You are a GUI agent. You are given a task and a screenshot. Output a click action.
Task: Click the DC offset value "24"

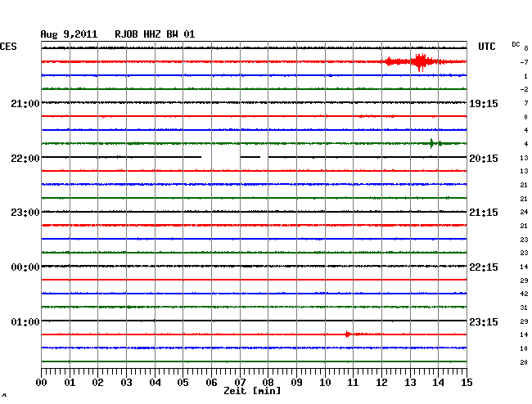[524, 212]
